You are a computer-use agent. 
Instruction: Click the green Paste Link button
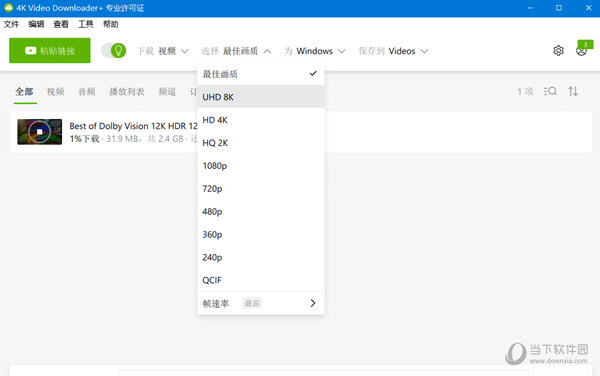point(50,50)
